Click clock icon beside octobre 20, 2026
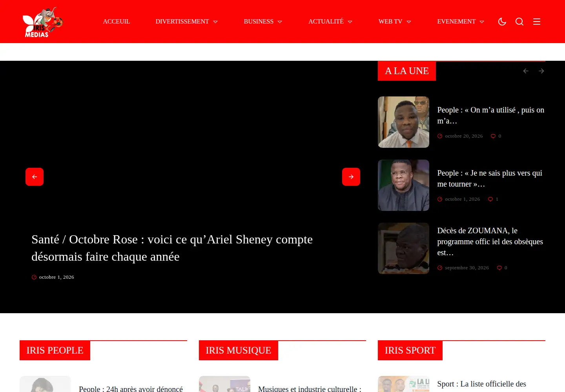Image resolution: width=565 pixels, height=392 pixels. coord(440,136)
